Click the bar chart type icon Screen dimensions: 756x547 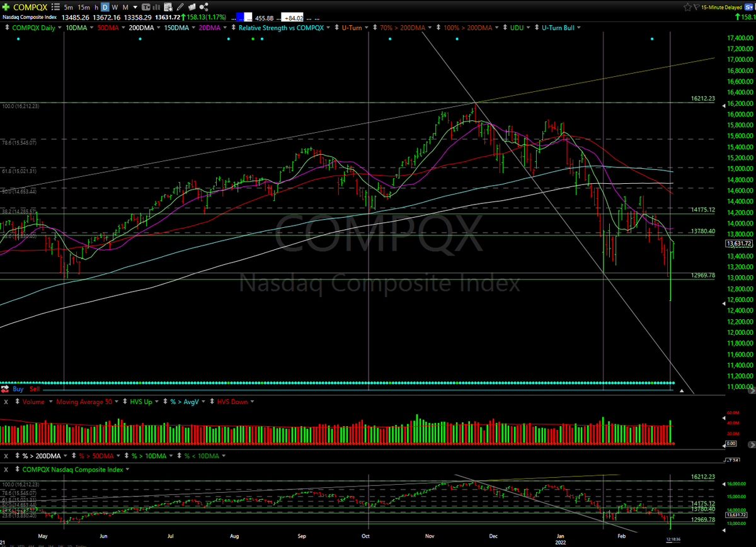pyautogui.click(x=156, y=7)
